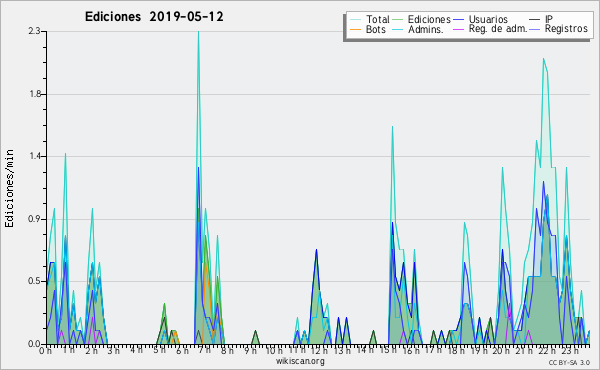Click the y-axis value 2.3
The image size is (600, 370).
coord(34,31)
